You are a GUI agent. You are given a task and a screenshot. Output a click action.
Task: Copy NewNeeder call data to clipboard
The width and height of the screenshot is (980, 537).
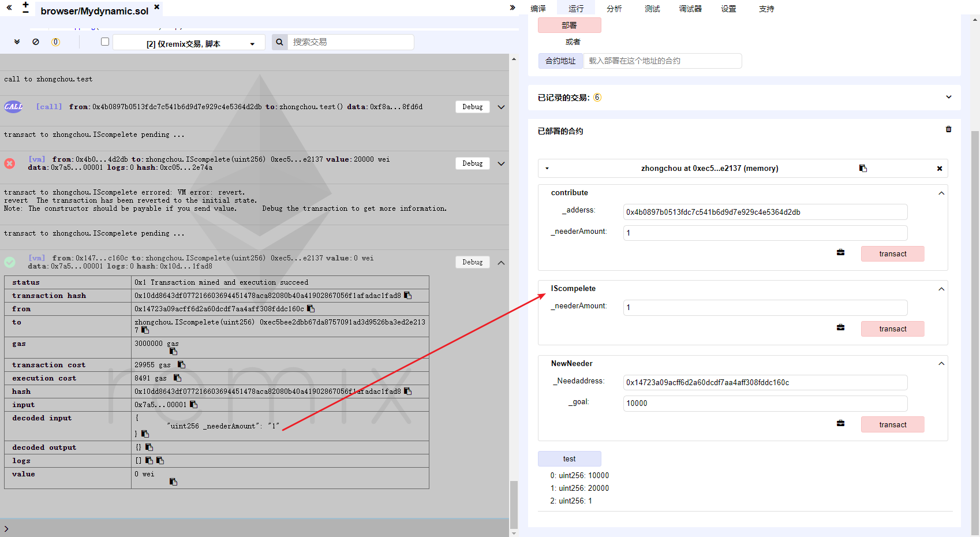(840, 423)
